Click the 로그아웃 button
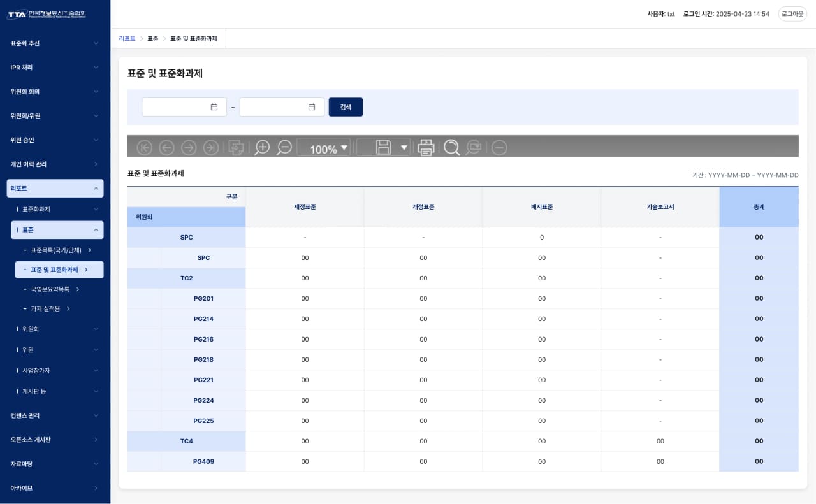This screenshot has width=816, height=504. [x=792, y=14]
